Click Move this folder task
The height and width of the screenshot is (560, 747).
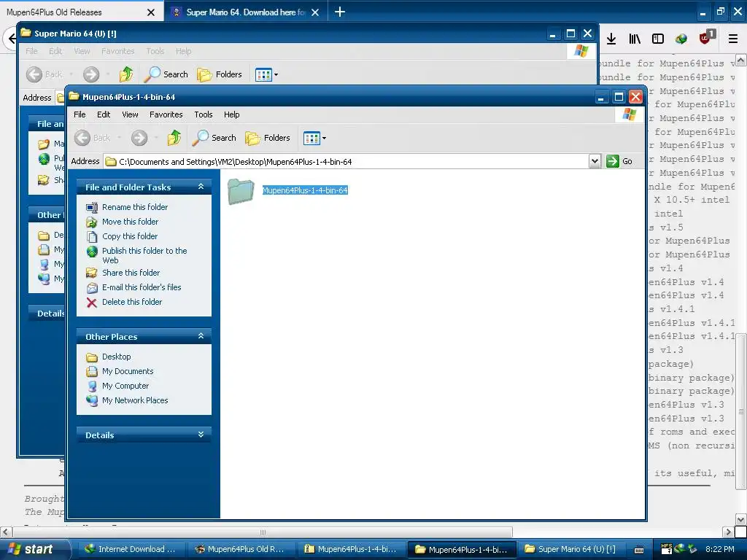[x=130, y=222]
